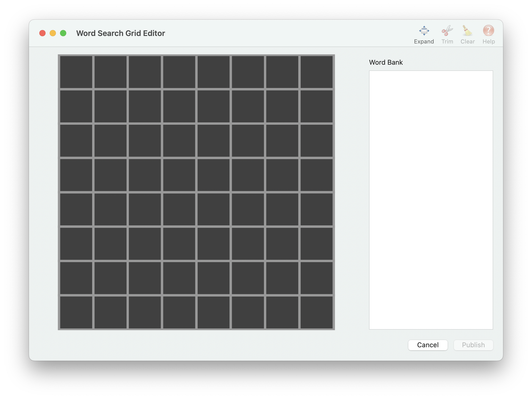Click the Word Search Grid Editor title

(x=120, y=33)
